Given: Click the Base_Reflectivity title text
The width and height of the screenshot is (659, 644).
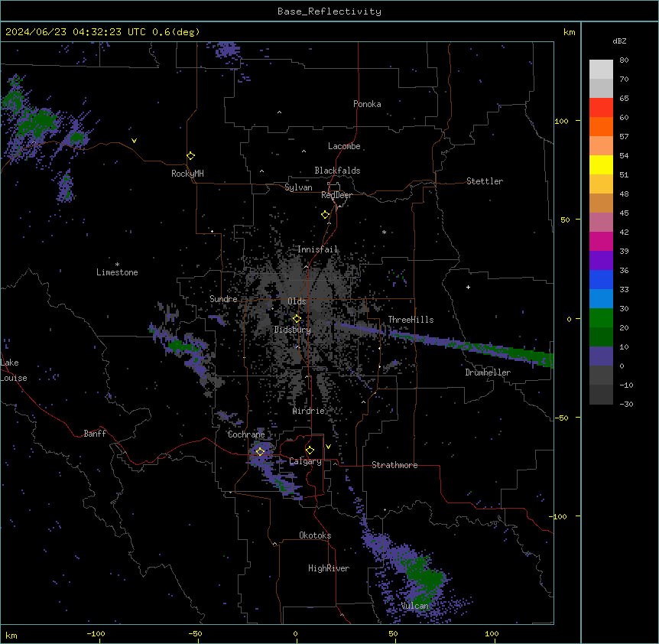Looking at the screenshot, I should (329, 11).
